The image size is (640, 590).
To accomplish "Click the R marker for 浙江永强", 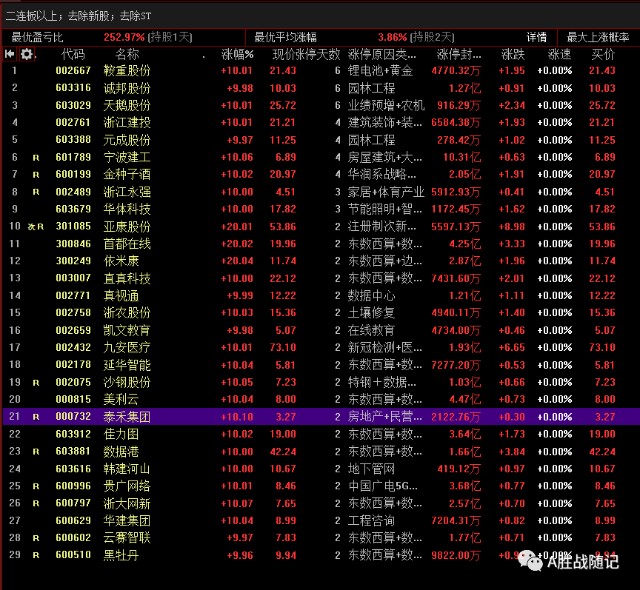I will coord(36,192).
